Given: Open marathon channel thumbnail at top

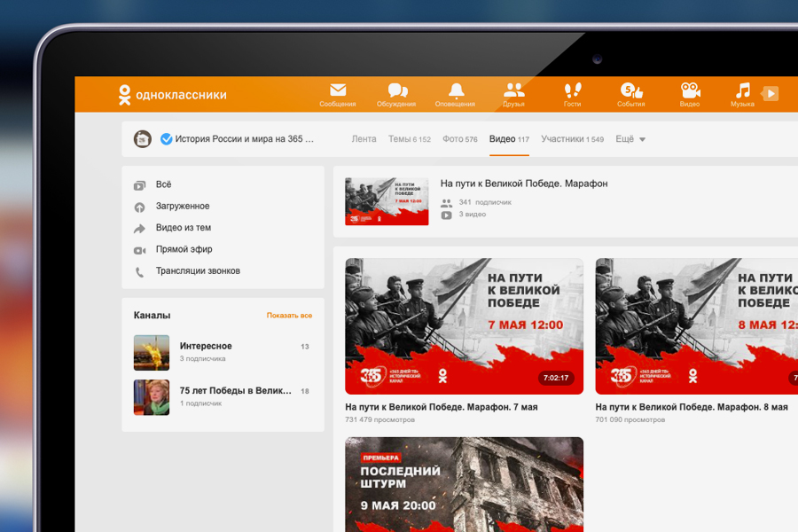Looking at the screenshot, I should point(387,201).
